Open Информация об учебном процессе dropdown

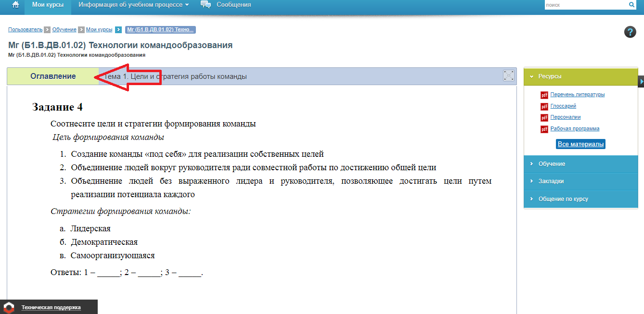click(133, 5)
